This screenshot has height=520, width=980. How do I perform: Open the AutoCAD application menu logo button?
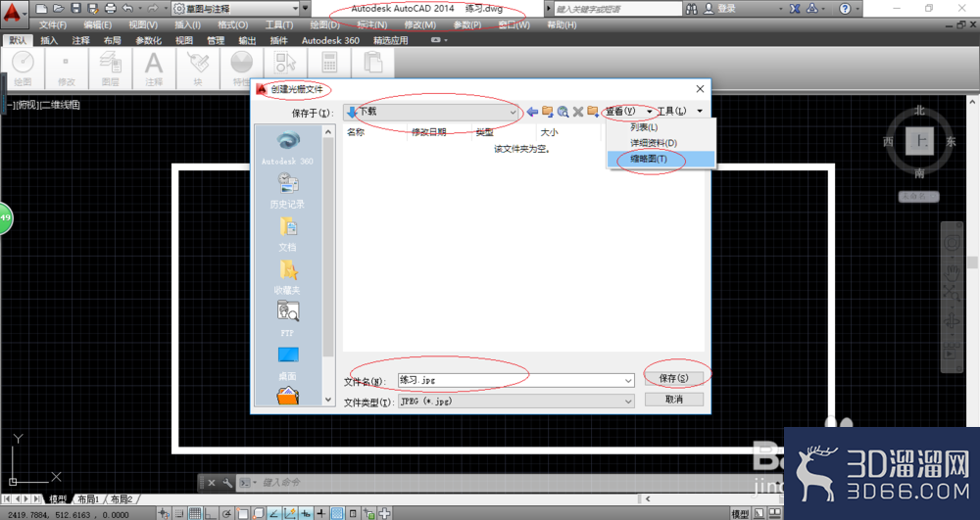(x=14, y=13)
